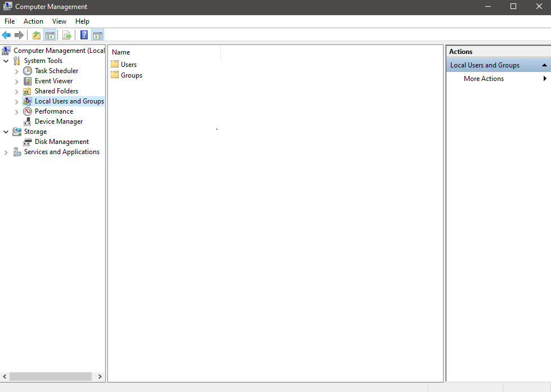Click left arrow of tree horizontal scrollbar
The height and width of the screenshot is (392, 551).
pyautogui.click(x=4, y=376)
